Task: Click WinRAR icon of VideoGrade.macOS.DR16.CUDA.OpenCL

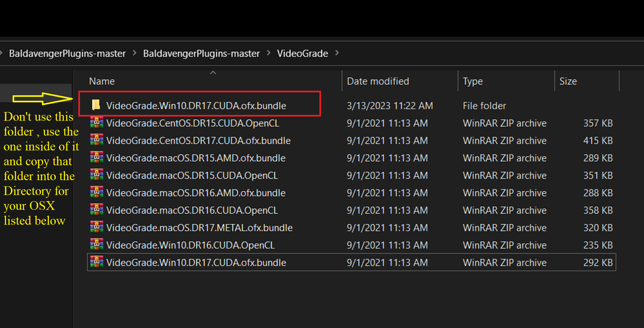Action: (97, 210)
